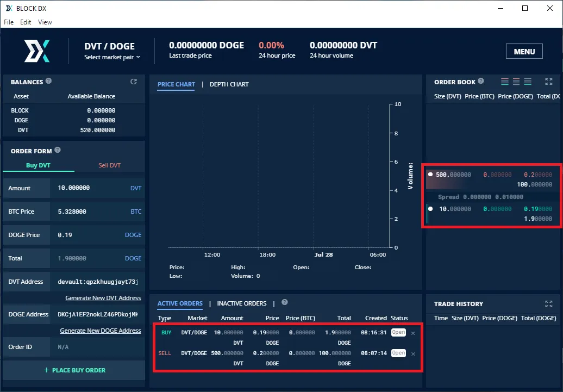The width and height of the screenshot is (563, 392).
Task: Open the MENU button
Action: tap(524, 52)
